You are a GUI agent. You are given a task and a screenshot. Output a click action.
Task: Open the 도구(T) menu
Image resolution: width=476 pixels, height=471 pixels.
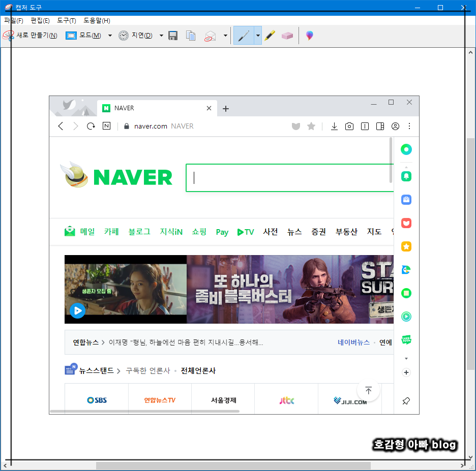tap(67, 21)
